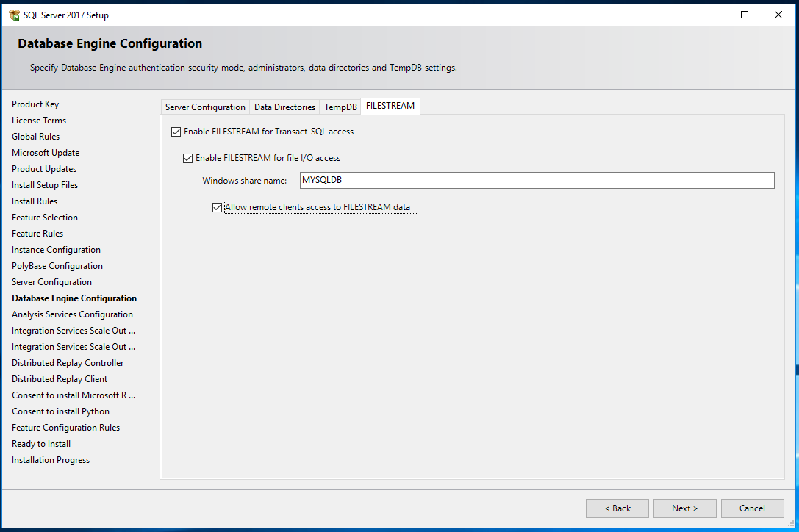Click Instance Configuration step in sidebar
Image resolution: width=799 pixels, height=532 pixels.
click(56, 250)
